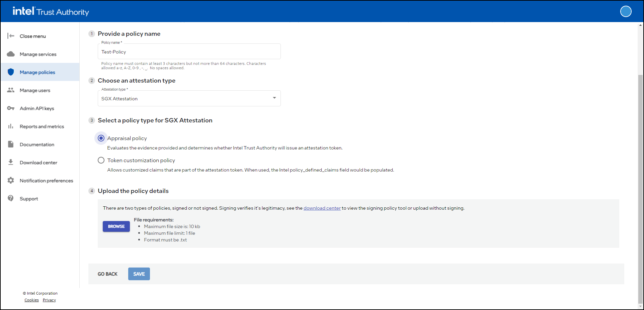Navigate to Manage users
Screen dimensions: 644x310
tap(40, 90)
